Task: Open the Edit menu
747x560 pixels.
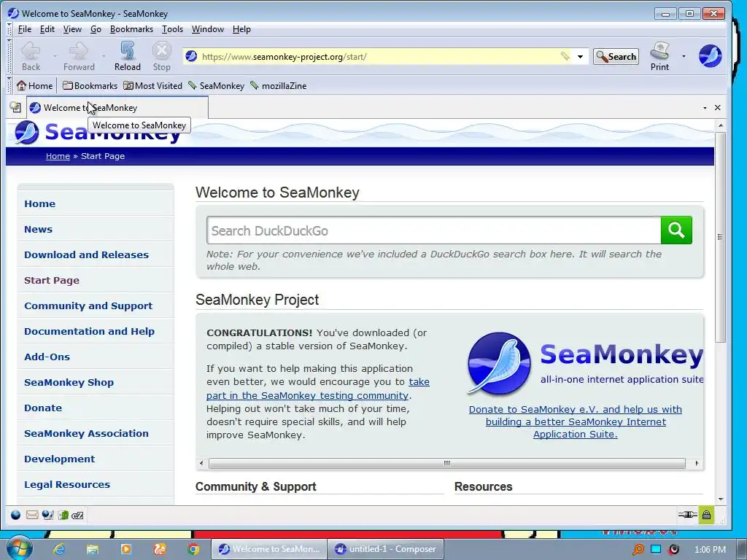Action: tap(47, 29)
